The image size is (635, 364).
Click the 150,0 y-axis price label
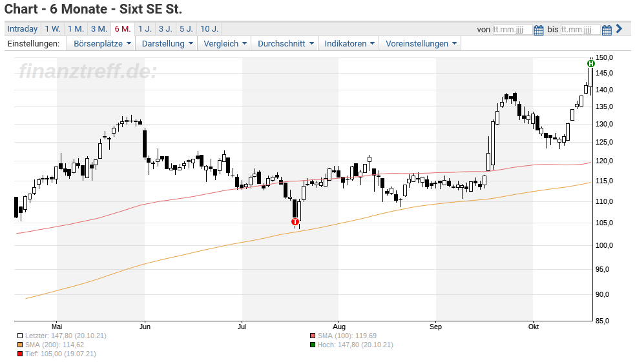[x=604, y=58]
